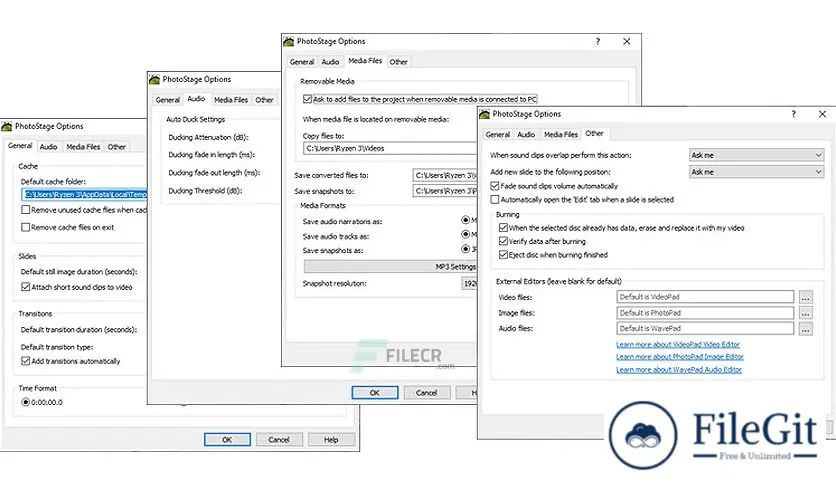Switch to General tab in the Other options window
The image size is (836, 484).
(497, 135)
